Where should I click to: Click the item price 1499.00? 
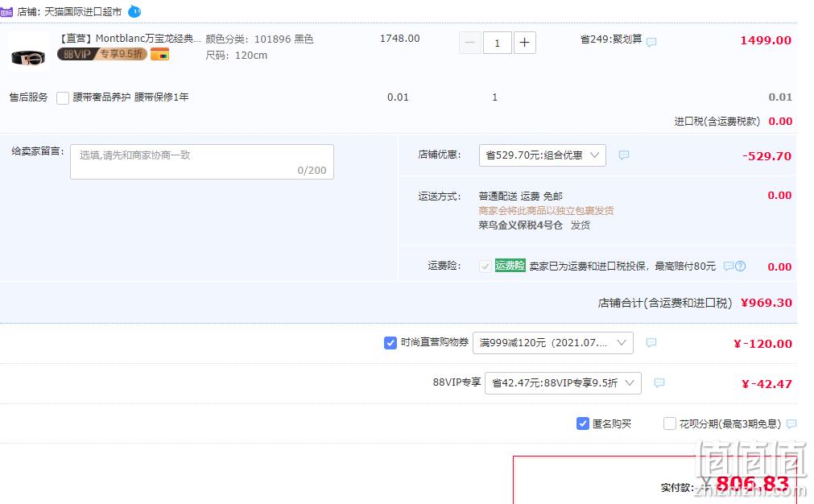[766, 40]
